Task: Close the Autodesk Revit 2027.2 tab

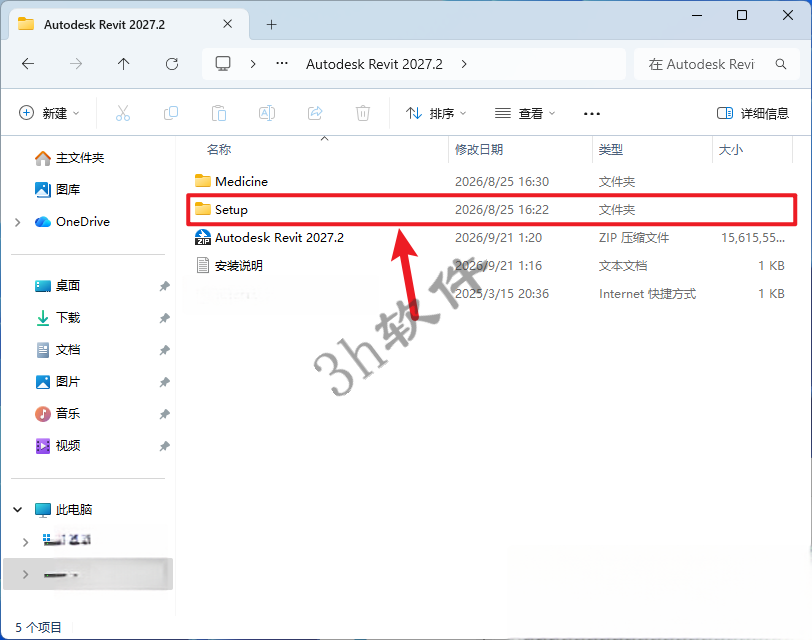Action: coord(227,24)
